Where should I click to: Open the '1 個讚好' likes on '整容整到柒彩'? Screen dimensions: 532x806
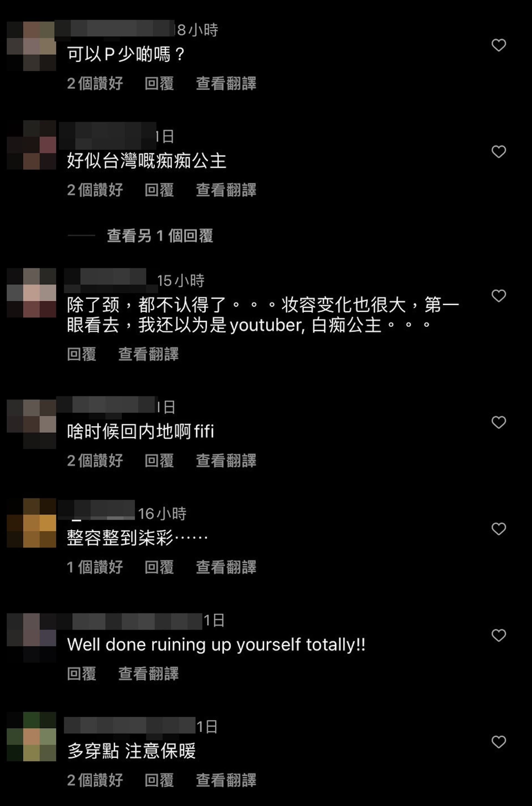(95, 567)
